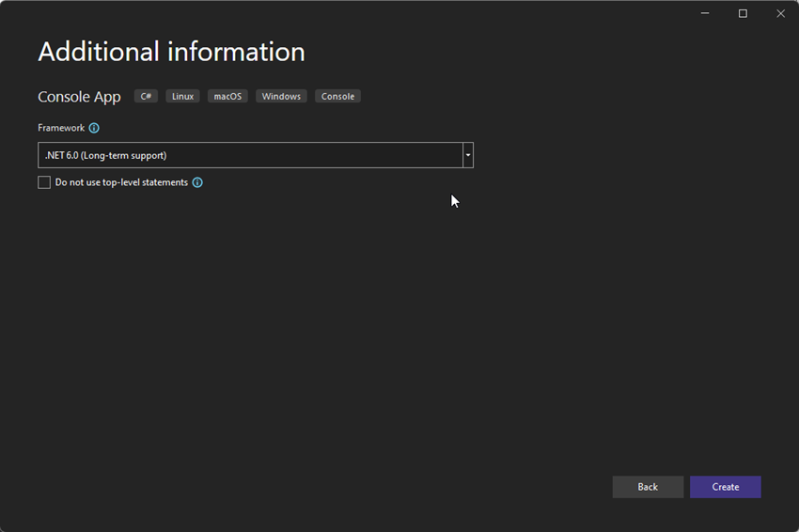Expand the Framework dropdown arrow
The height and width of the screenshot is (532, 799).
click(468, 155)
